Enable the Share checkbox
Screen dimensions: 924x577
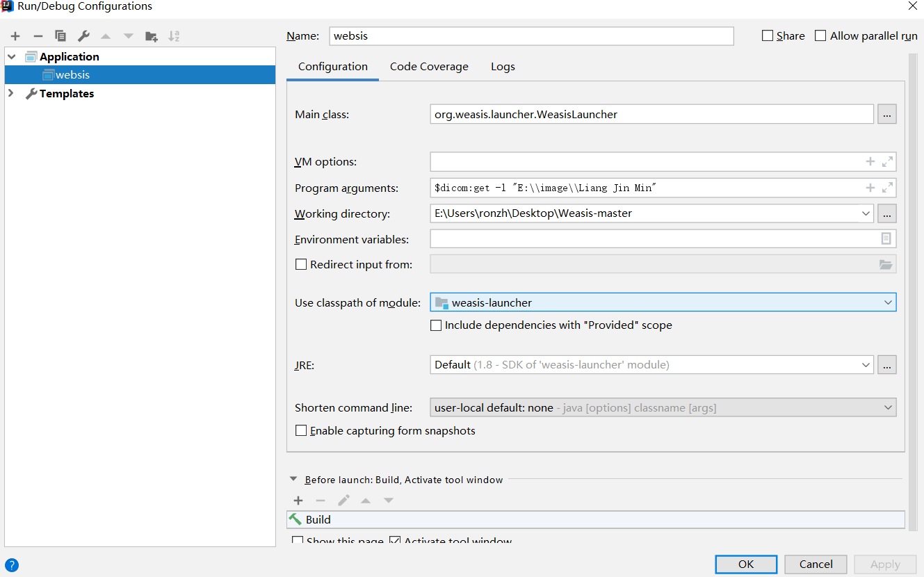tap(768, 35)
